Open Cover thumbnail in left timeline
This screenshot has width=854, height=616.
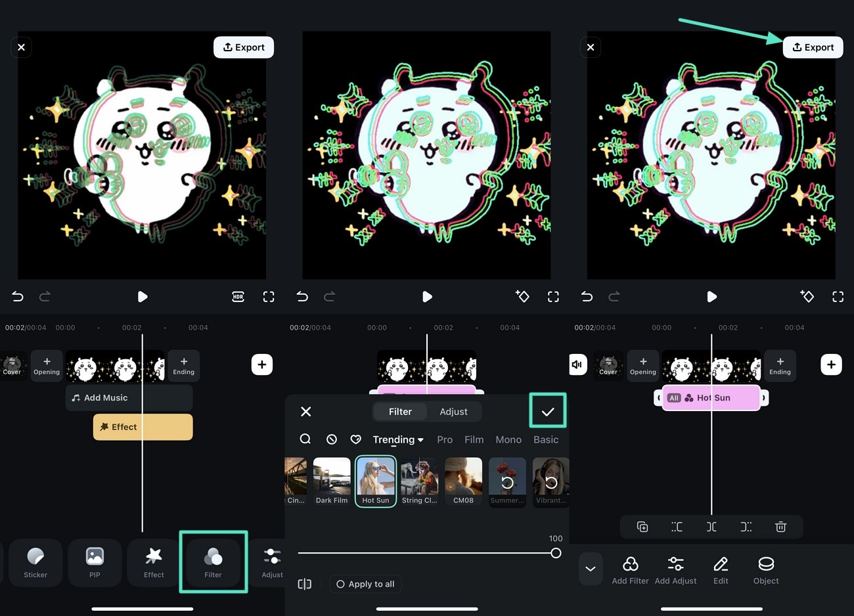12,366
